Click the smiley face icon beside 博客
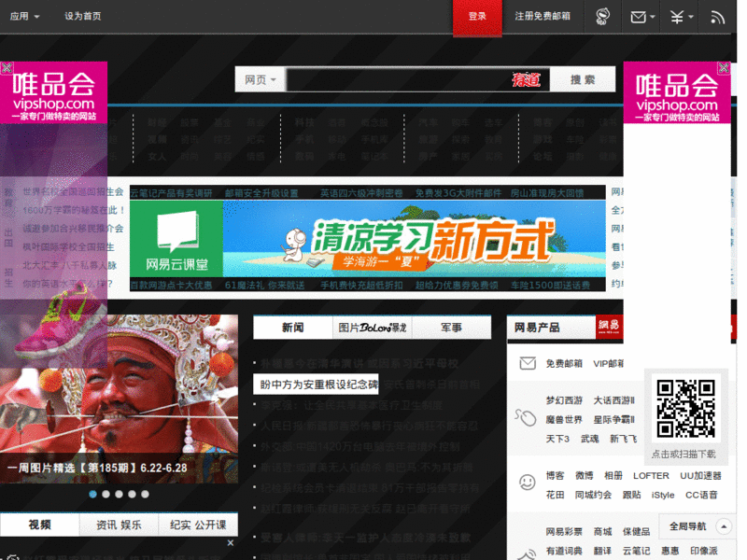 click(x=527, y=483)
